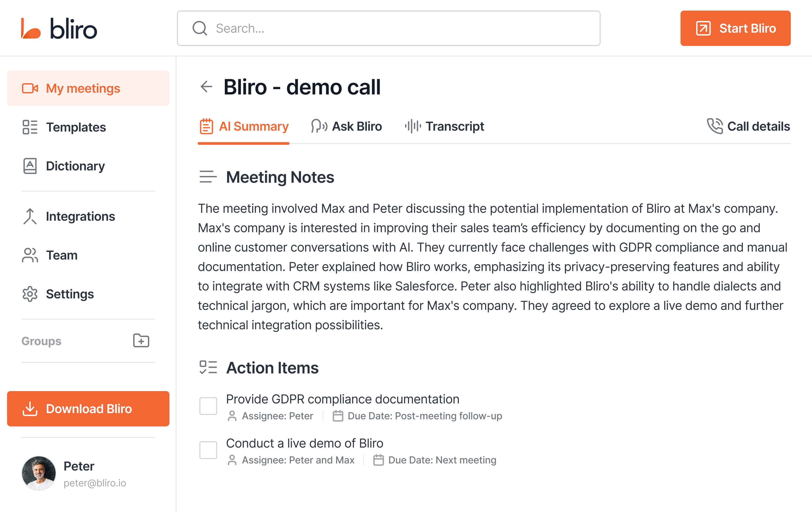
Task: Click the Groups label
Action: click(x=41, y=341)
